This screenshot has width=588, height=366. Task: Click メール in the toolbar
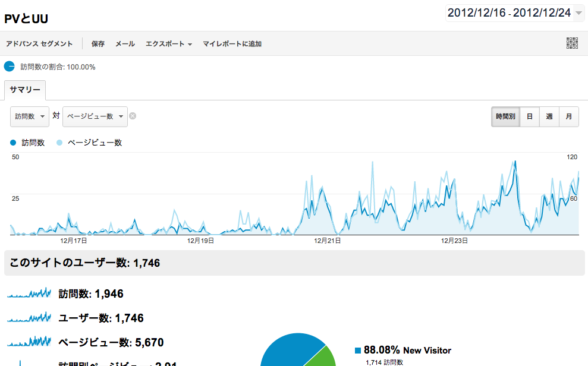pyautogui.click(x=125, y=44)
